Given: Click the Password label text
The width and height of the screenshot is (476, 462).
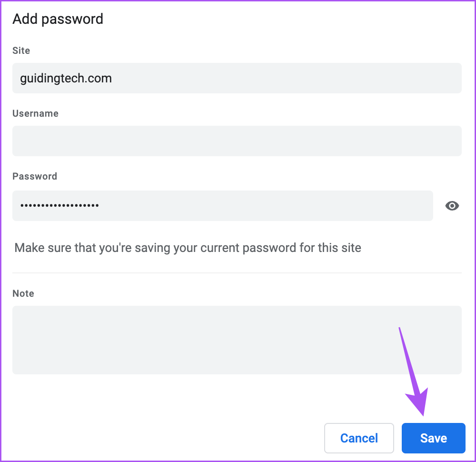Looking at the screenshot, I should click(x=34, y=176).
